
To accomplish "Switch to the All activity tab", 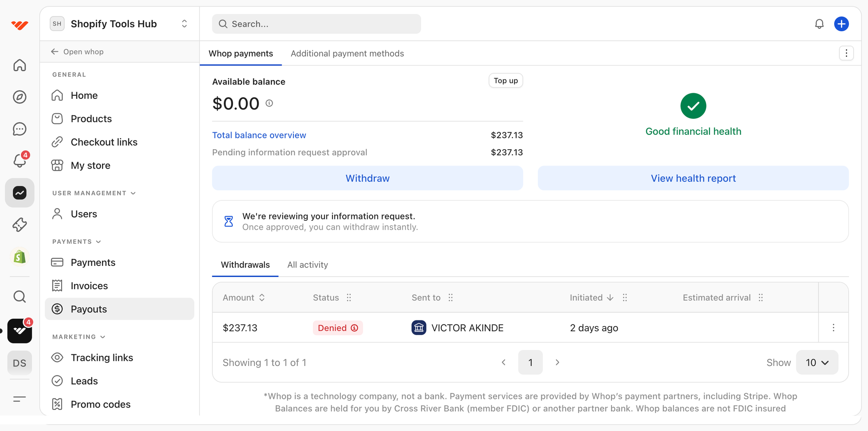I will 307,265.
